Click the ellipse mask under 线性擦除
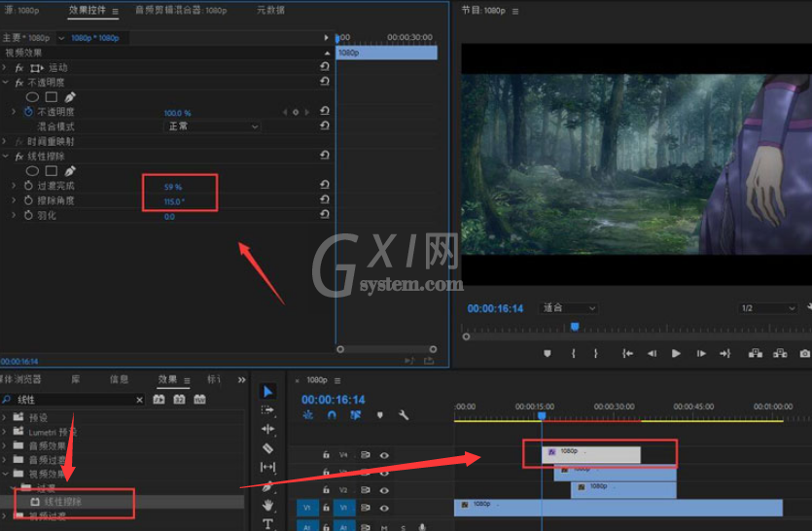Screen dimensions: 812x531 [32, 171]
